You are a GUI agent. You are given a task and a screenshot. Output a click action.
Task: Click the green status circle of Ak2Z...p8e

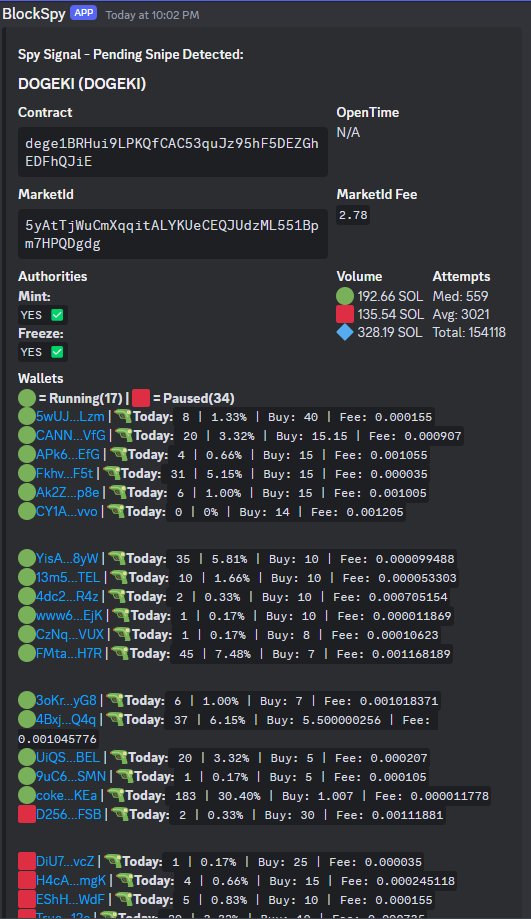tap(27, 492)
